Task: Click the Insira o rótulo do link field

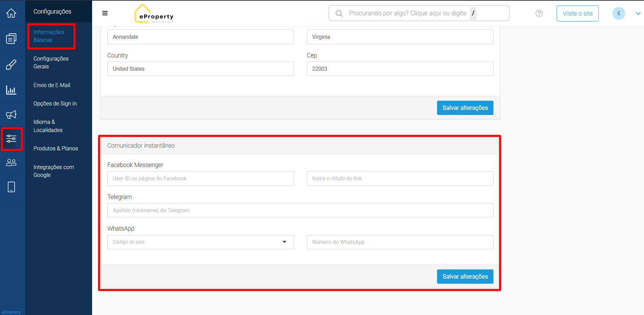Action: pos(400,179)
